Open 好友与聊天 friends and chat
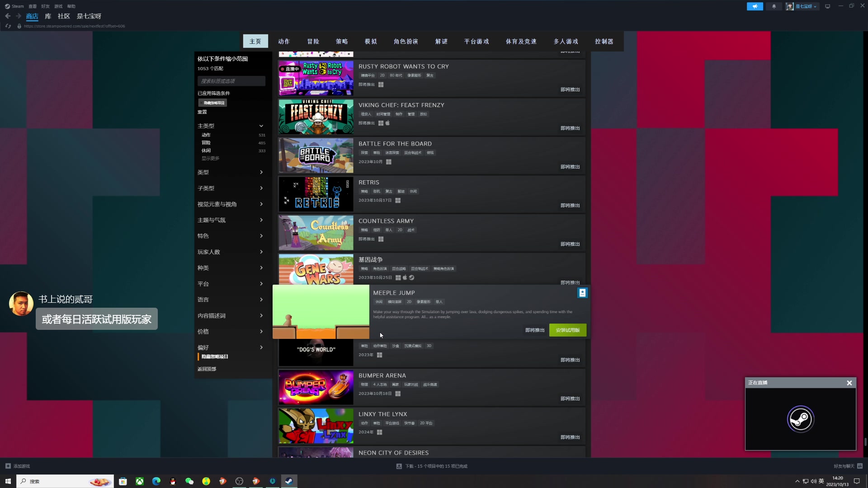Image resolution: width=868 pixels, height=488 pixels. [x=848, y=466]
